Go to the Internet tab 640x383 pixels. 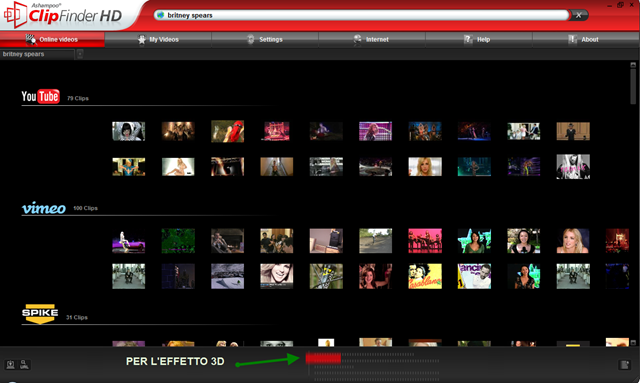click(372, 40)
